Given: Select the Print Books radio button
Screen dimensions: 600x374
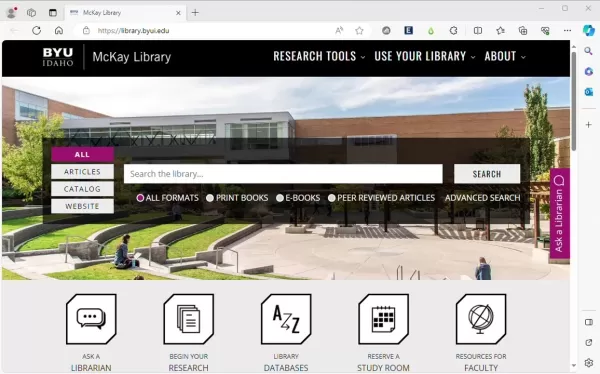Looking at the screenshot, I should pyautogui.click(x=210, y=198).
